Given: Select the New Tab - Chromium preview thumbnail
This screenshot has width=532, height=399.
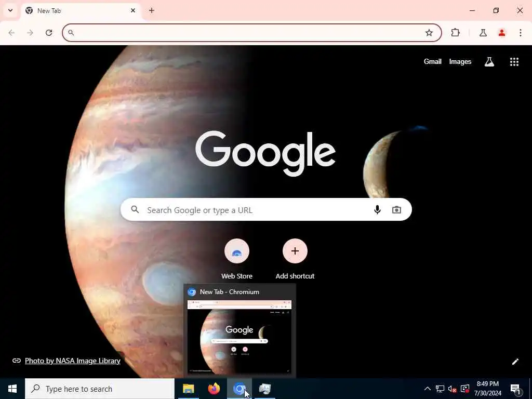Looking at the screenshot, I should tap(240, 337).
